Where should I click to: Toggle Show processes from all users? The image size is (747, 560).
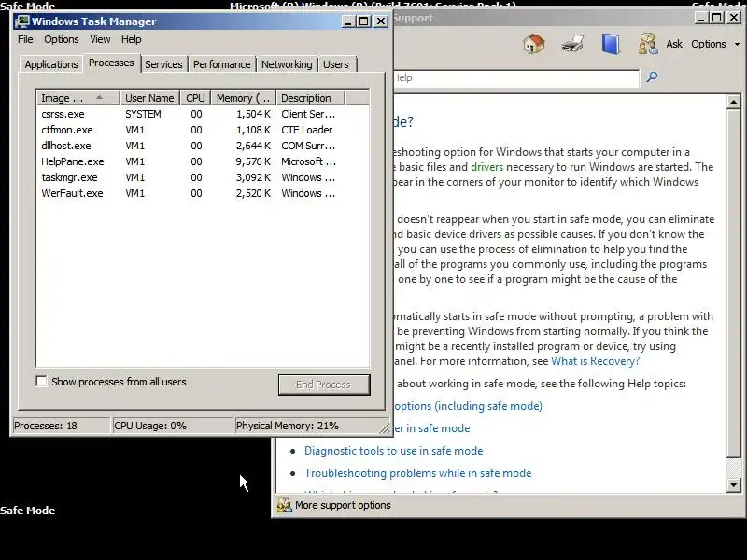(x=41, y=382)
